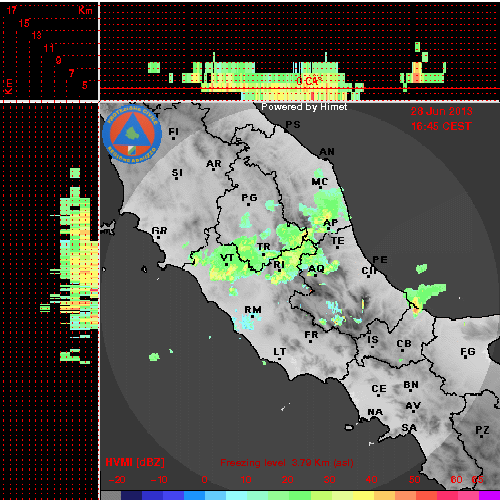Click the 'FG' city label on map
This screenshot has height=500, width=500.
click(468, 352)
